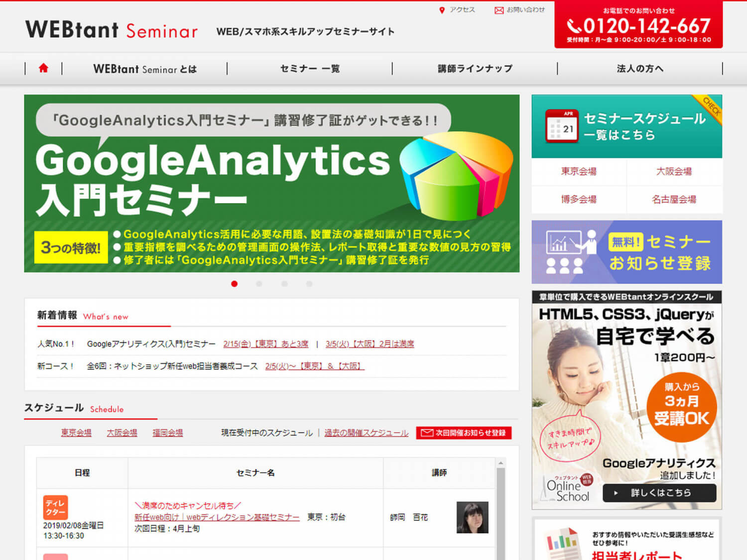Filter schedule by 大阪会場 tab link
This screenshot has height=560, width=747.
[122, 433]
